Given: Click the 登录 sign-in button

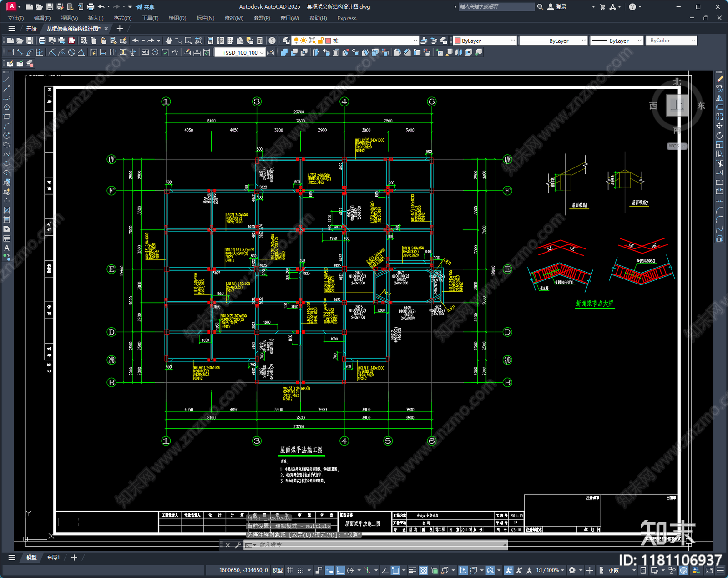Looking at the screenshot, I should click(x=557, y=7).
